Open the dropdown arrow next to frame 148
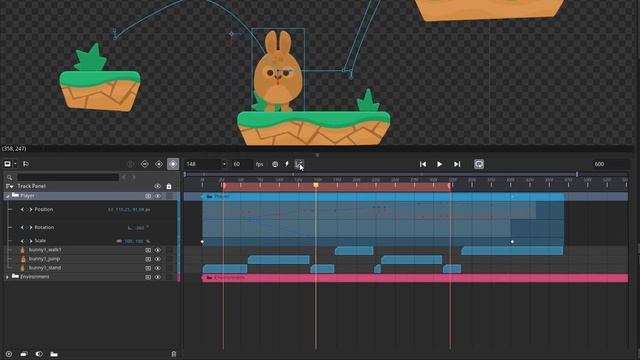This screenshot has width=640, height=360. click(224, 164)
